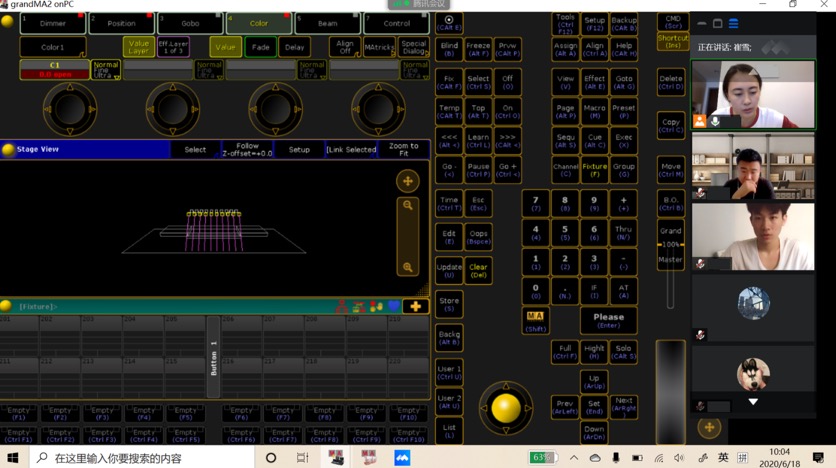836x468 pixels.
Task: Click the MA Shift key
Action: coord(535,322)
